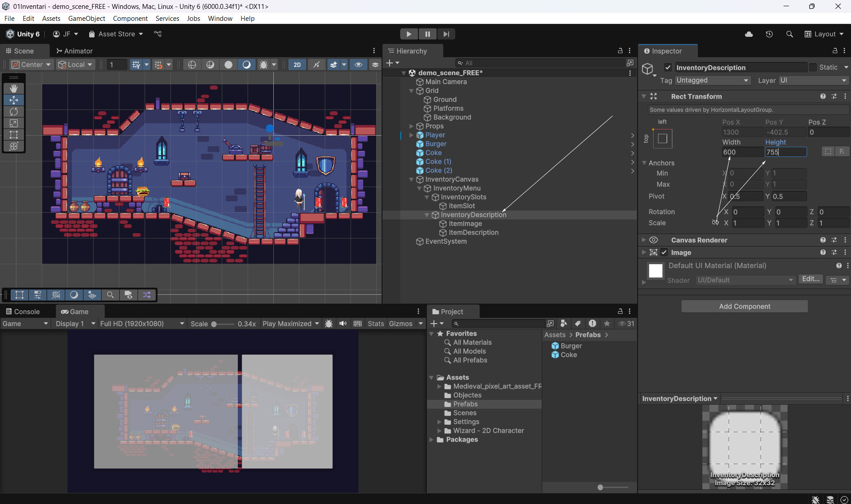This screenshot has width=851, height=504.
Task: Switch to the Console tab
Action: click(23, 312)
